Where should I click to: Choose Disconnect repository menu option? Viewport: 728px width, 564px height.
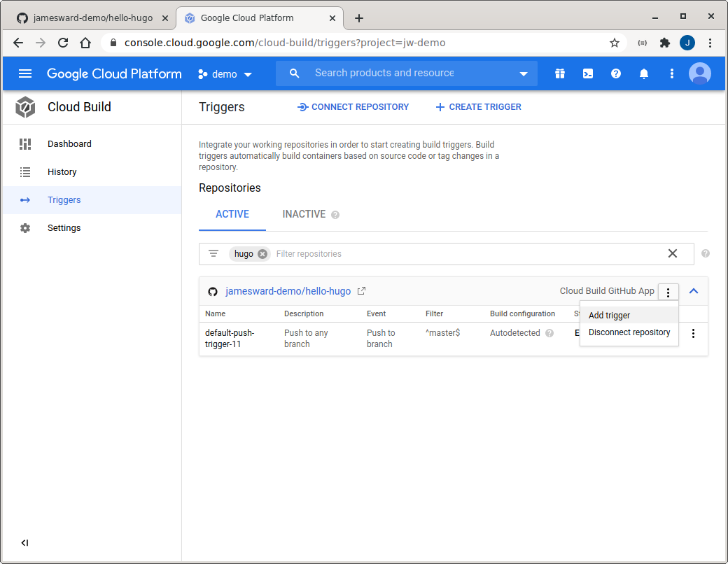coord(629,332)
